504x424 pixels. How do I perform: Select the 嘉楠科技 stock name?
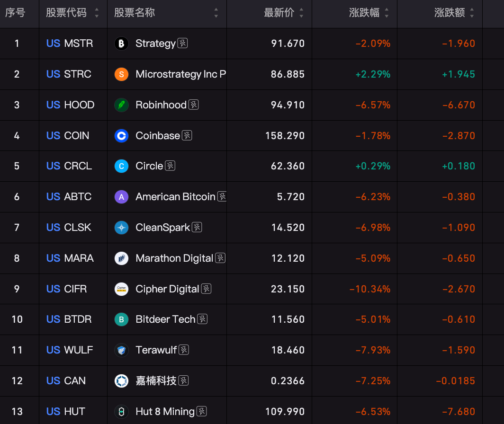(156, 380)
